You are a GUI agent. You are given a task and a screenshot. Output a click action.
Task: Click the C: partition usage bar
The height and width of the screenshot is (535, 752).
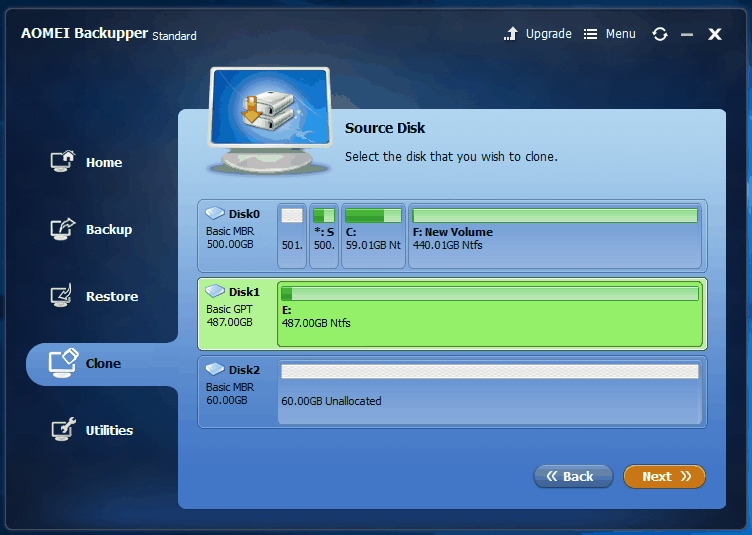pyautogui.click(x=373, y=216)
